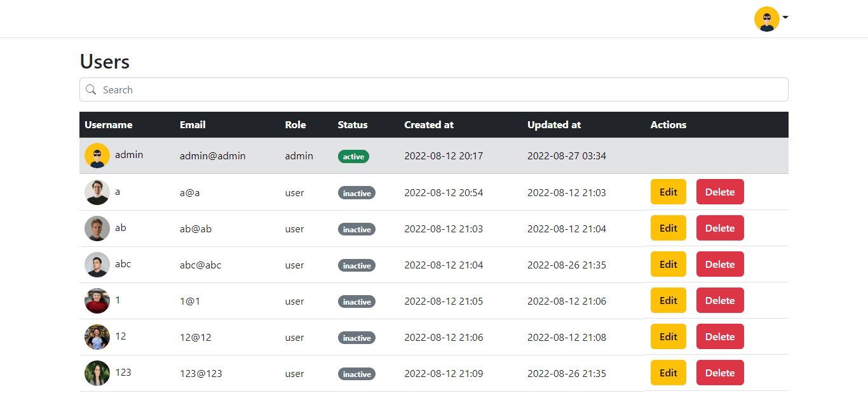
Task: Edit user 'a'
Action: point(668,192)
